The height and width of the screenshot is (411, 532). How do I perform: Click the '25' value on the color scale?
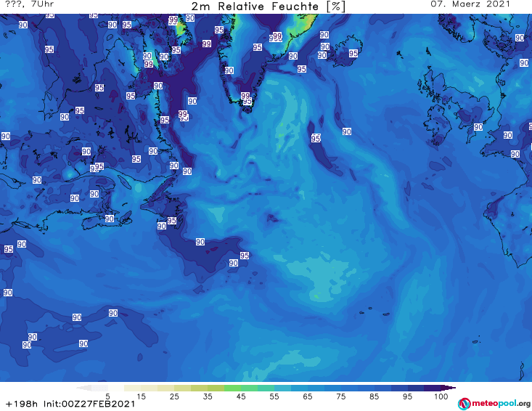(x=174, y=396)
